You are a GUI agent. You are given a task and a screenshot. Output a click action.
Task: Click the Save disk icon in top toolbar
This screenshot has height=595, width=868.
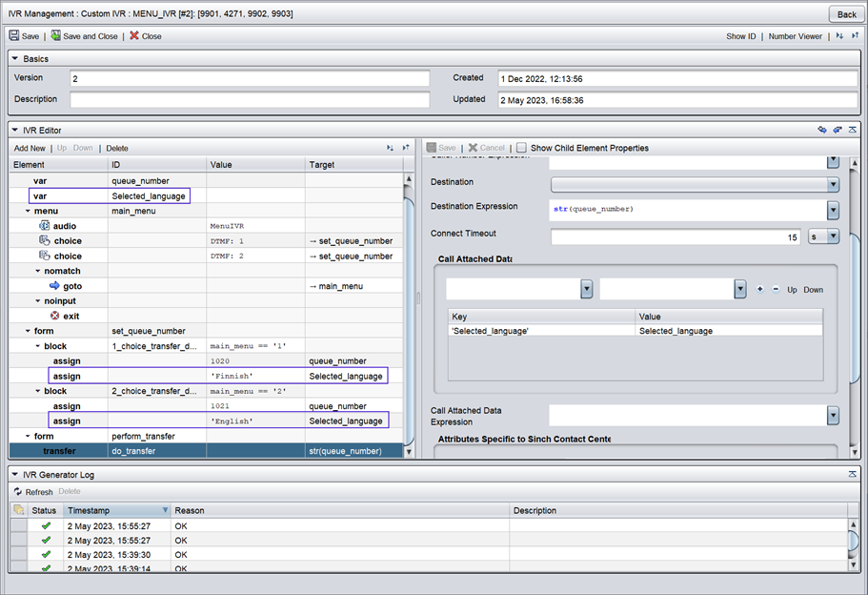point(14,36)
